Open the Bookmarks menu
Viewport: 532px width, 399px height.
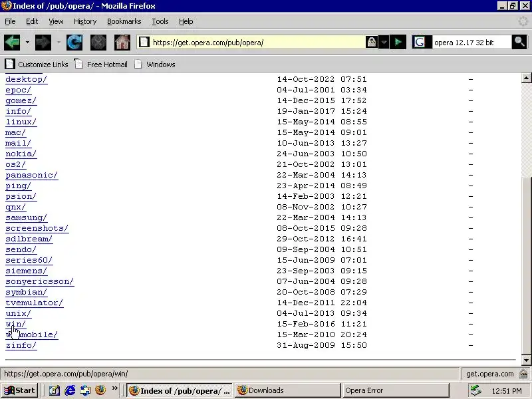click(x=124, y=21)
